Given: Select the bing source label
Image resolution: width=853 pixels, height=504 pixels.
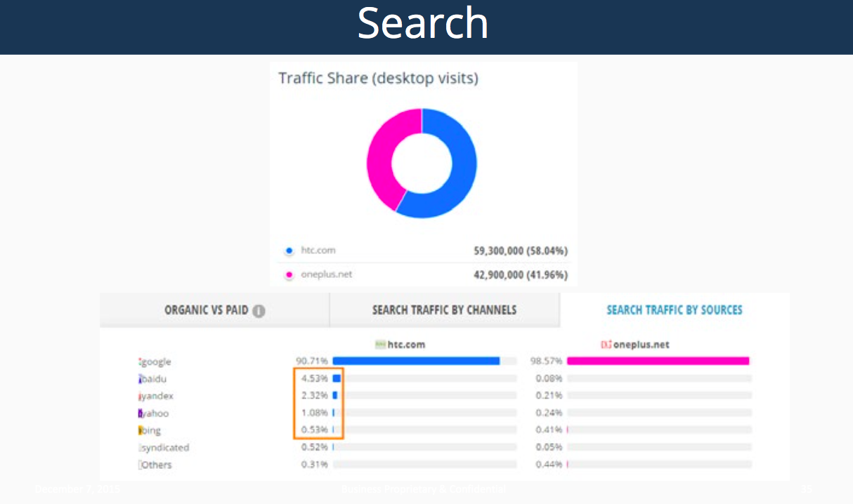Looking at the screenshot, I should click(x=152, y=430).
